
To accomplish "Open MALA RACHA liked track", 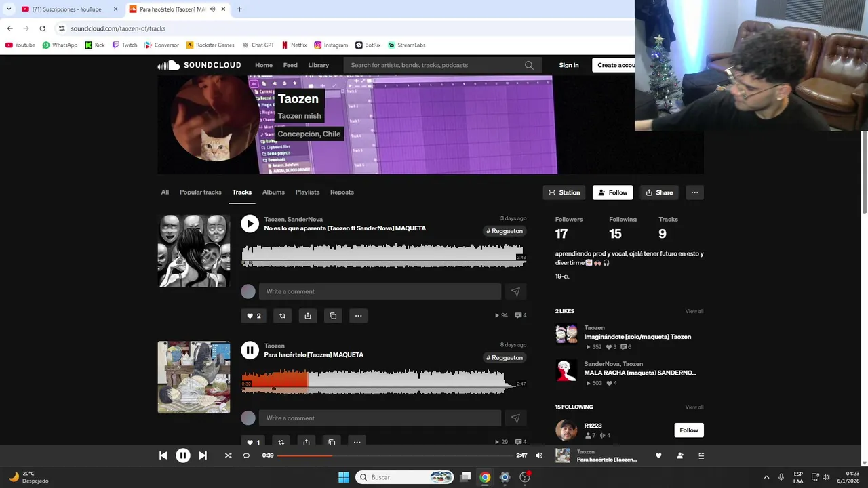I will [x=640, y=373].
